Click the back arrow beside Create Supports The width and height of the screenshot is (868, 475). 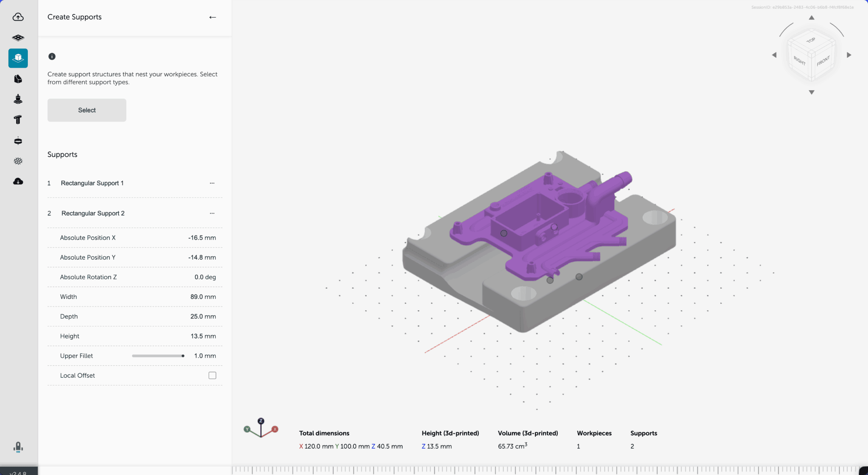pyautogui.click(x=213, y=17)
